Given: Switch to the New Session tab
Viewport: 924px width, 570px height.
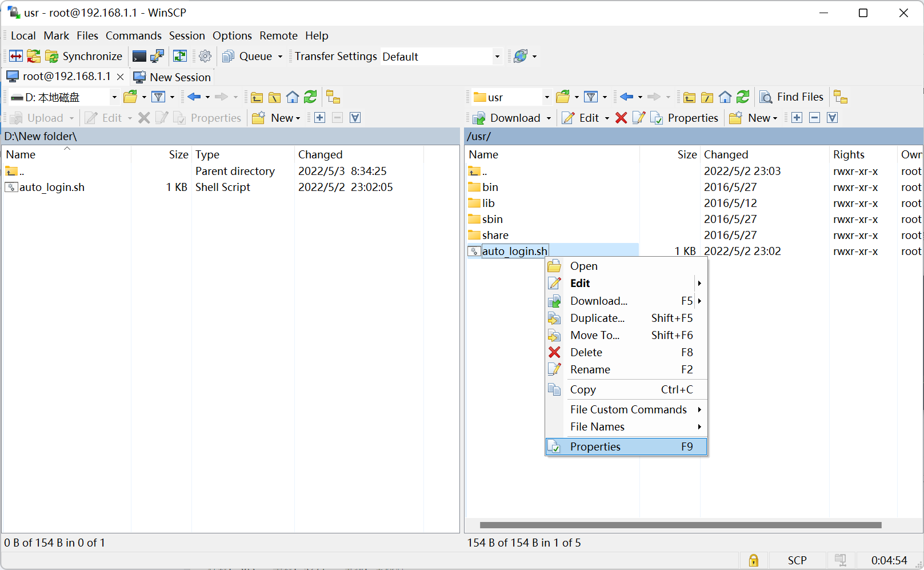Looking at the screenshot, I should click(x=172, y=77).
